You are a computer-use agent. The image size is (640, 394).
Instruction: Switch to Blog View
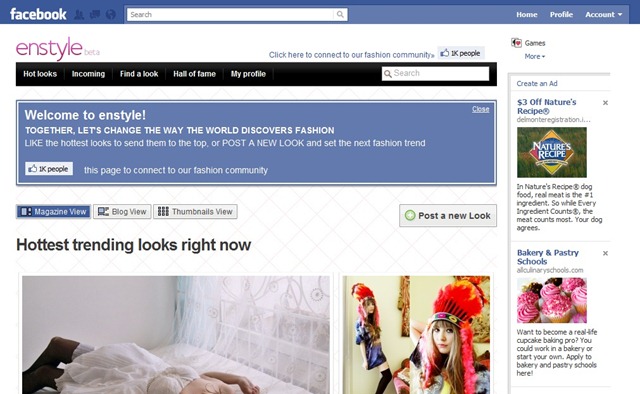122,211
